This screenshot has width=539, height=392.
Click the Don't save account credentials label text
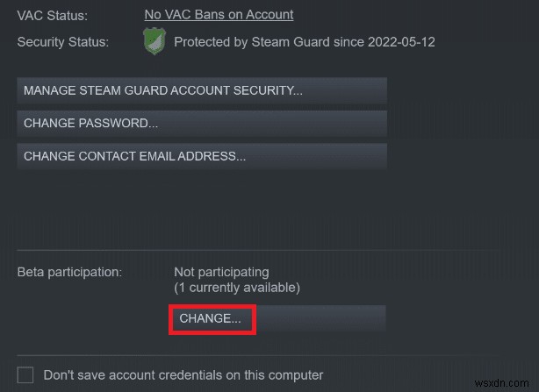coord(183,374)
